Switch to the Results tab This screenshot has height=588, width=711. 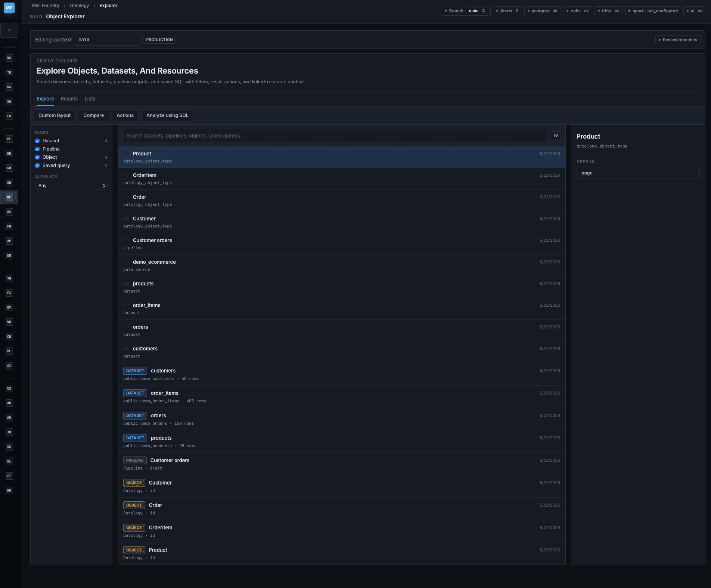point(69,99)
